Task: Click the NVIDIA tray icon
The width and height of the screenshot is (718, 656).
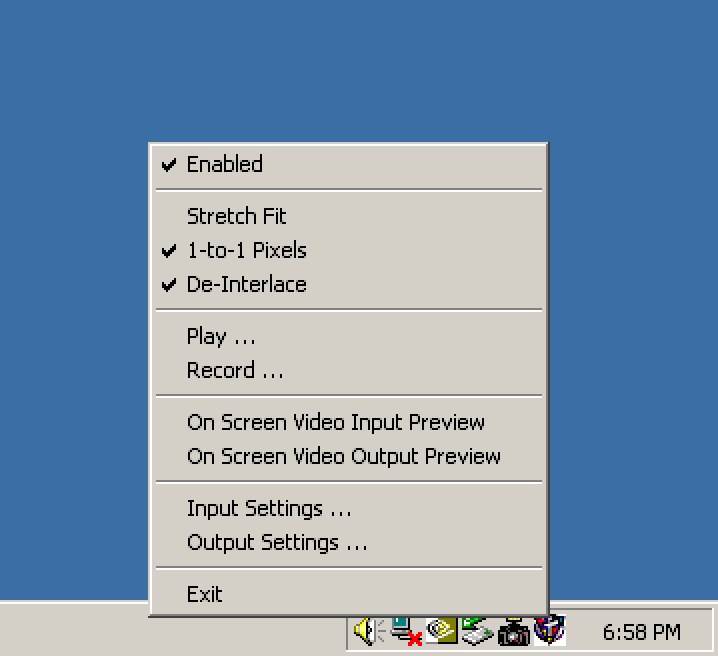Action: (441, 630)
